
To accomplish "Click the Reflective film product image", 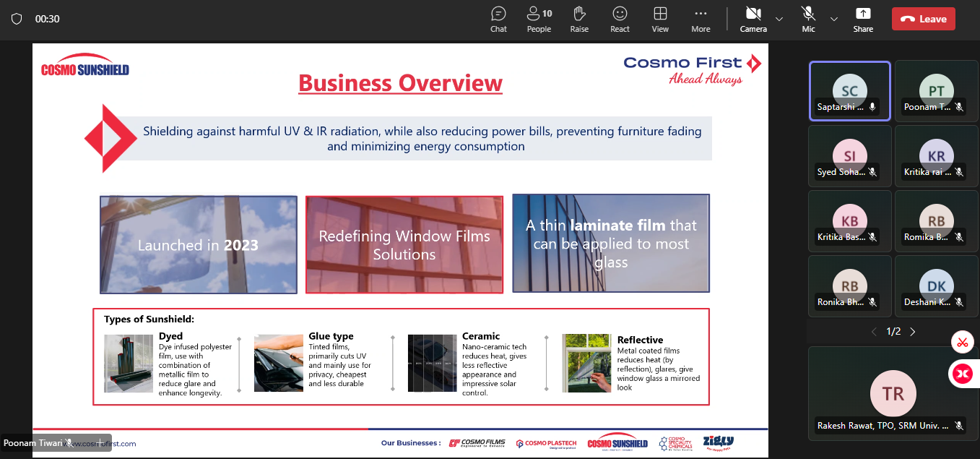I will pos(587,363).
